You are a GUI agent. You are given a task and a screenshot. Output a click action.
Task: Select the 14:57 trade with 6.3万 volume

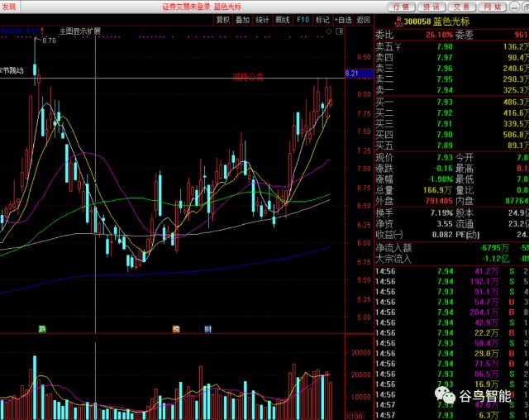point(452,415)
